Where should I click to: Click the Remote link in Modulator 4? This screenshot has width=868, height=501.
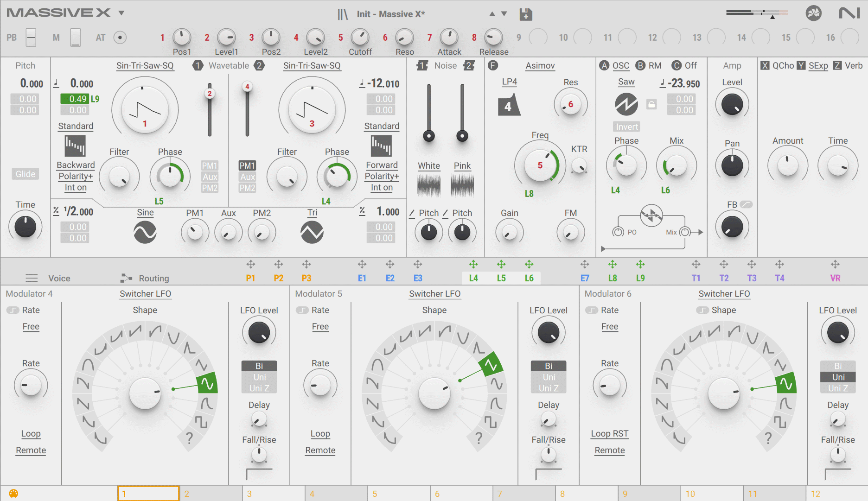pos(31,450)
